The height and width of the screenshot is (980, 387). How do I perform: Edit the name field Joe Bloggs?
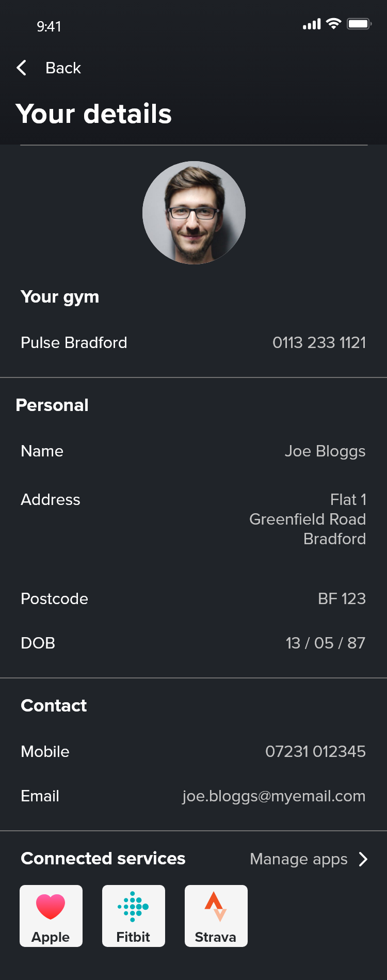(x=325, y=451)
